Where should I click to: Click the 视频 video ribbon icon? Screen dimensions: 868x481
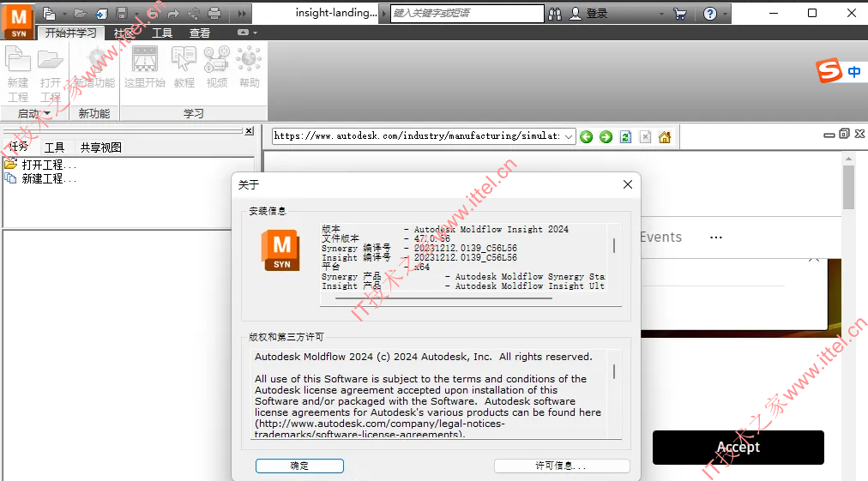pyautogui.click(x=216, y=68)
